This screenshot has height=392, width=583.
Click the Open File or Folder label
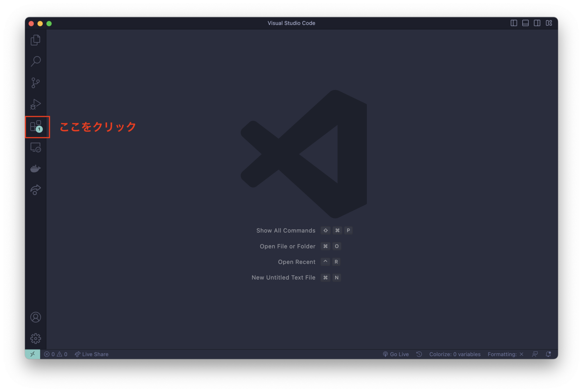pos(288,246)
